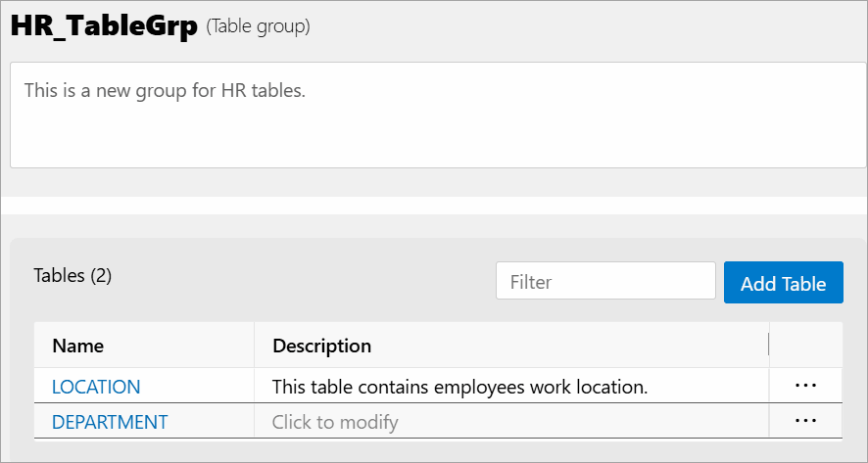The height and width of the screenshot is (463, 868).
Task: Click the '(Table group)' type label
Action: pos(259,27)
